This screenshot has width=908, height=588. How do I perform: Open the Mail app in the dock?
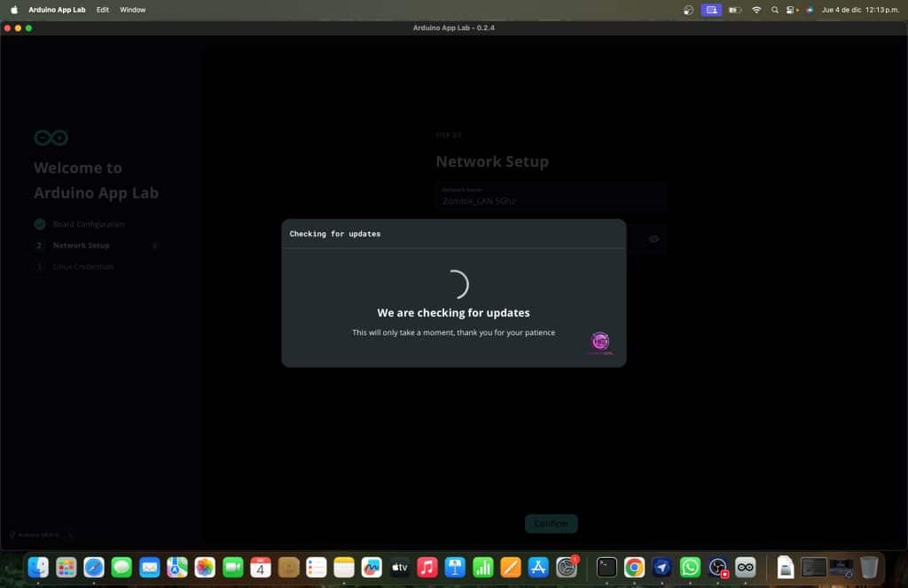pos(149,567)
